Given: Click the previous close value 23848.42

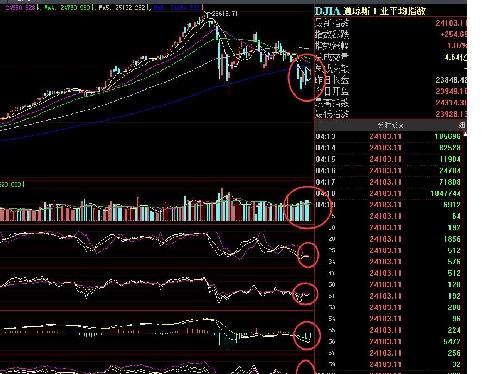Looking at the screenshot, I should tap(451, 80).
